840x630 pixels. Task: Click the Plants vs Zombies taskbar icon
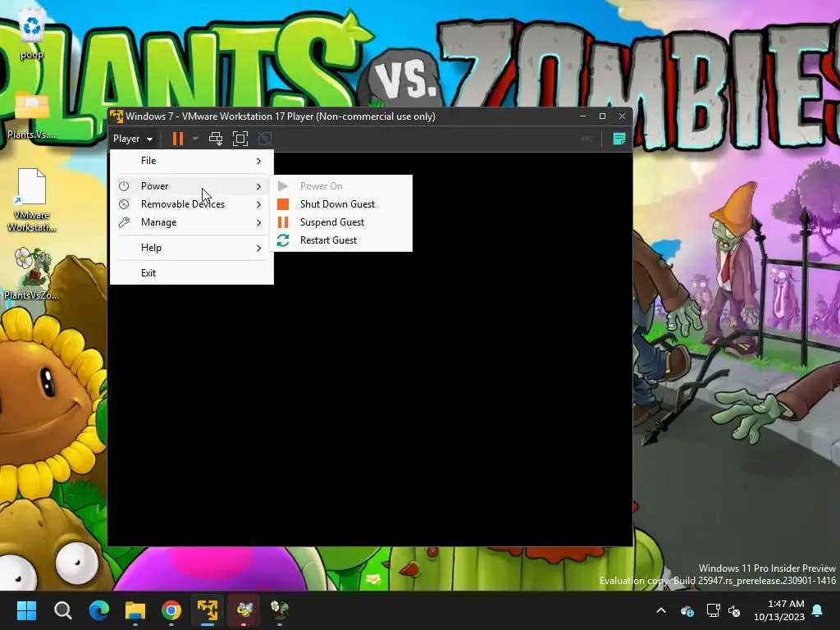click(x=280, y=610)
